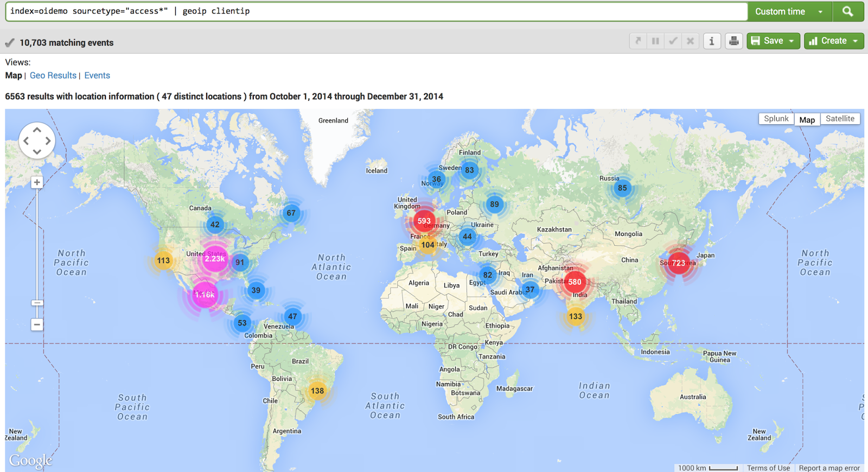Select the Map map type

click(807, 119)
